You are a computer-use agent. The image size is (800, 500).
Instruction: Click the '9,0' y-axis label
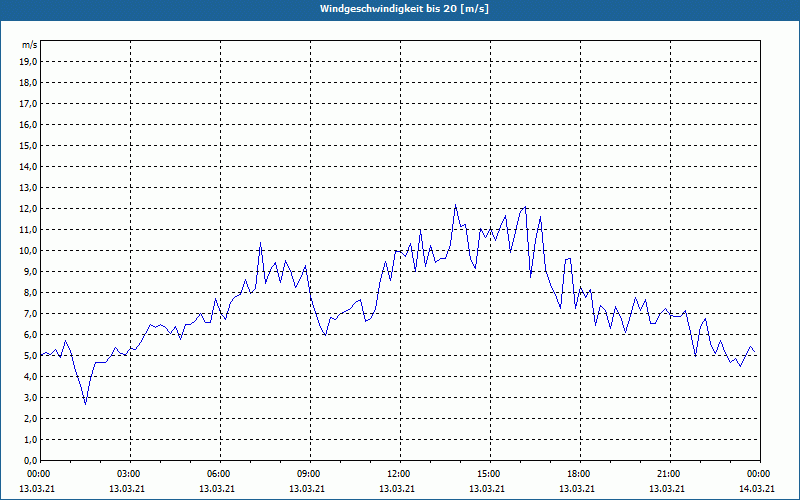pyautogui.click(x=30, y=271)
